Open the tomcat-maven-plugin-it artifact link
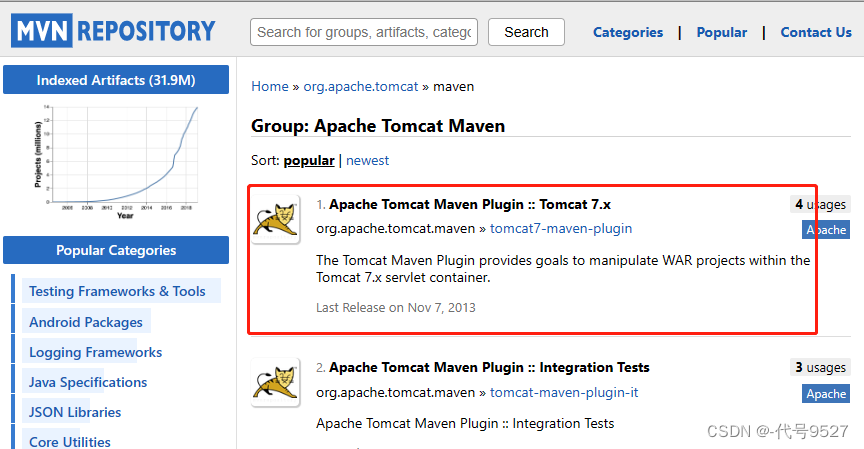 click(x=563, y=392)
